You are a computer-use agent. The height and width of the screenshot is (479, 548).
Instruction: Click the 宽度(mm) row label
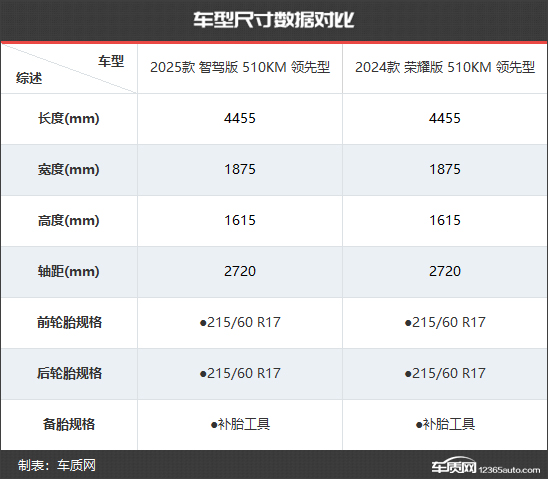click(68, 169)
